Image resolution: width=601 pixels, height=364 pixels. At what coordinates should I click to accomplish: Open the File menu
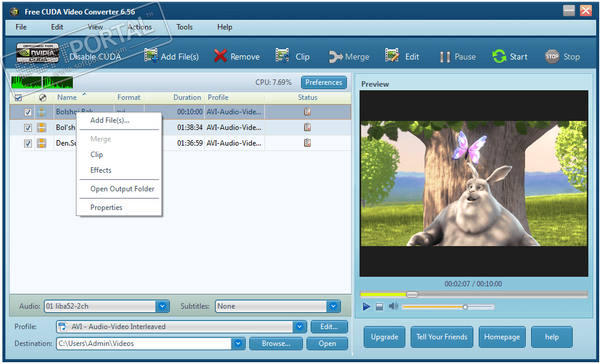point(21,27)
